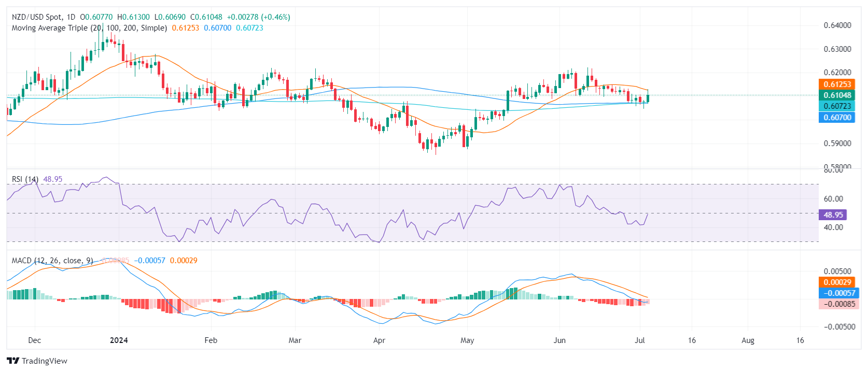
Task: Click the green 0.61048 current price tag
Action: point(837,95)
